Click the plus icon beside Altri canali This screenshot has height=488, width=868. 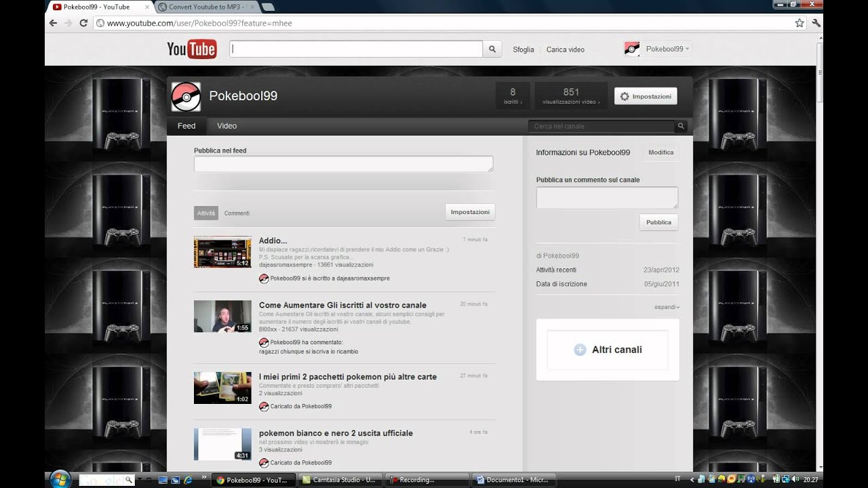tap(580, 350)
